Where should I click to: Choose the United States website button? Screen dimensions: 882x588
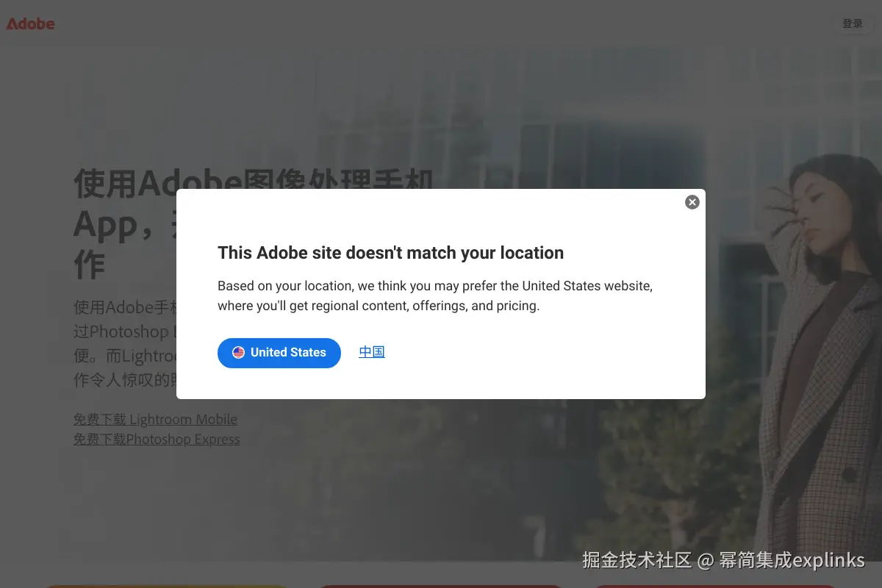[x=279, y=353]
